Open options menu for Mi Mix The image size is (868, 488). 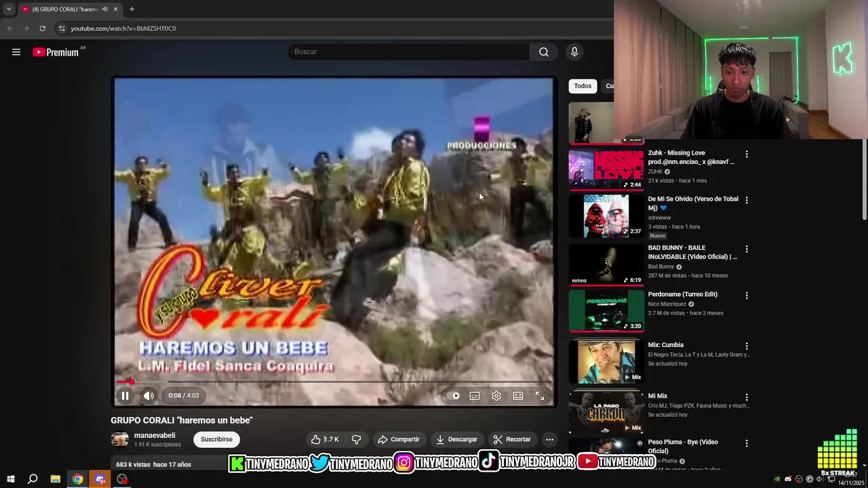(x=747, y=397)
